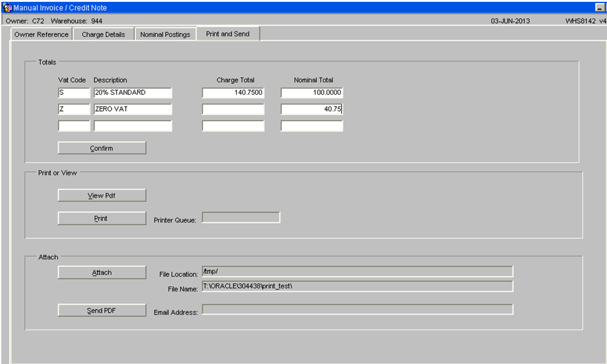Click the File Name label
Screen dimensions: 607x364
[182, 289]
